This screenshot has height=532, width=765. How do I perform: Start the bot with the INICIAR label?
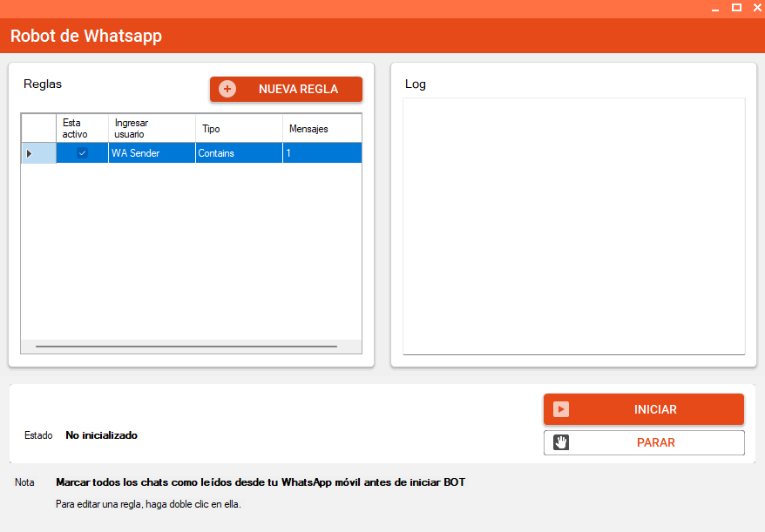tap(655, 409)
